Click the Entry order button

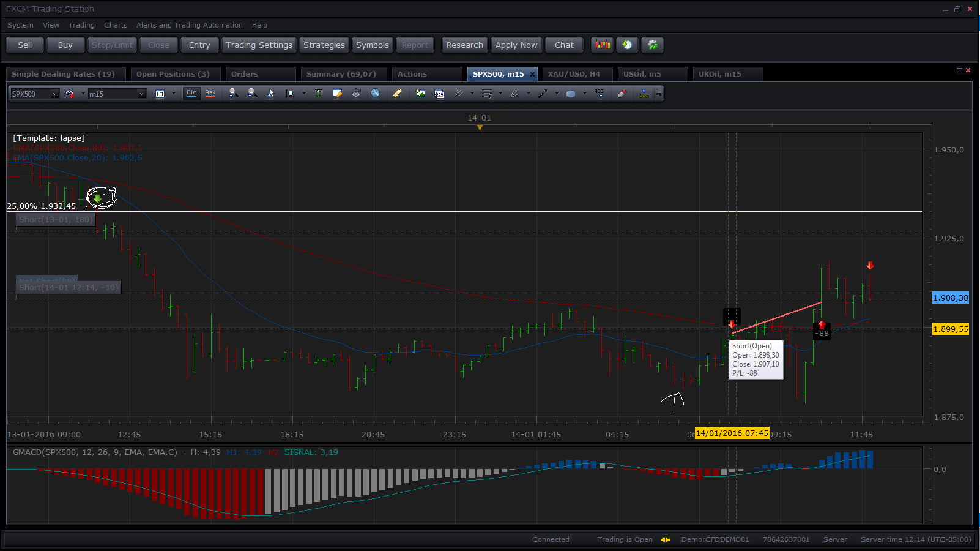[199, 45]
